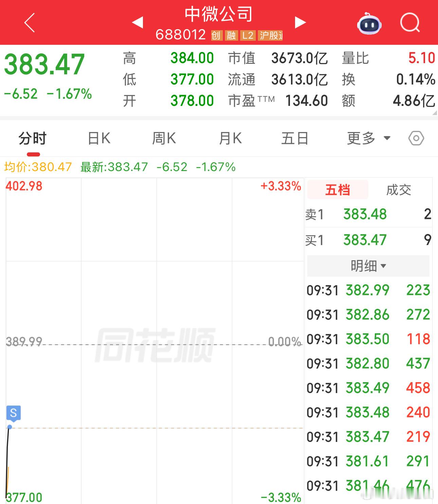
Task: Select the 分时 intraday view
Action: point(33,138)
